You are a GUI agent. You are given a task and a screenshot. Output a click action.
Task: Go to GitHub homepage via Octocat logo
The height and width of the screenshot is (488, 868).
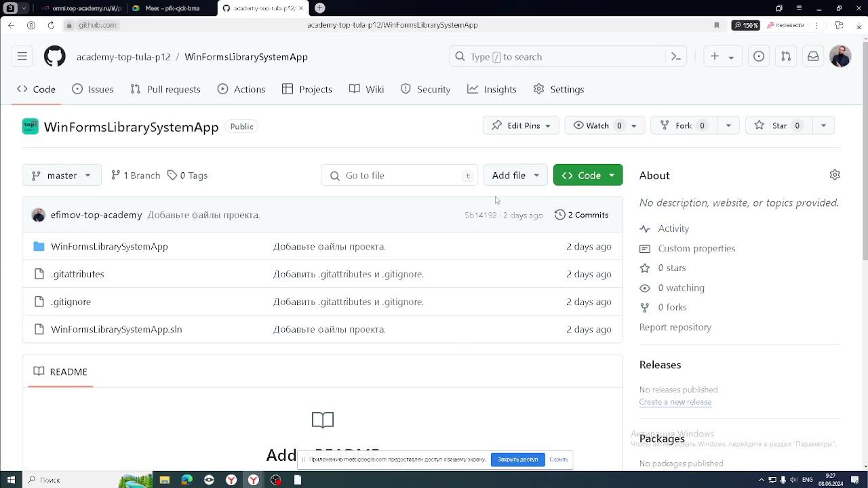(55, 57)
